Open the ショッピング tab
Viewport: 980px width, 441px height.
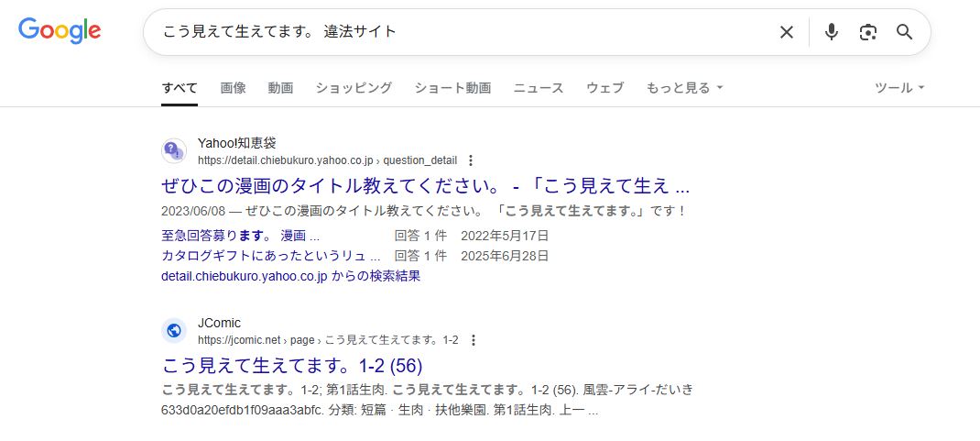pos(354,88)
